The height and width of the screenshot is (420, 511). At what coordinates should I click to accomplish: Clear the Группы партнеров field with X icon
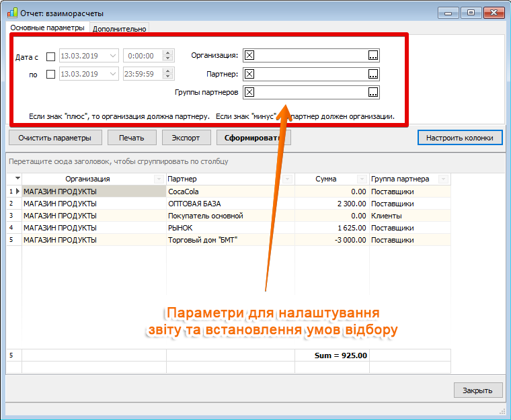pyautogui.click(x=249, y=92)
